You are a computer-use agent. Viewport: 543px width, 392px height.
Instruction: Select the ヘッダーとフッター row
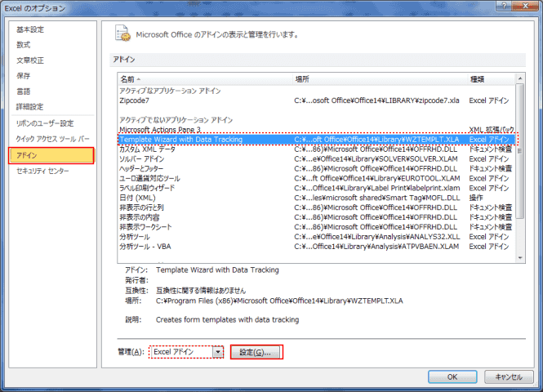317,169
